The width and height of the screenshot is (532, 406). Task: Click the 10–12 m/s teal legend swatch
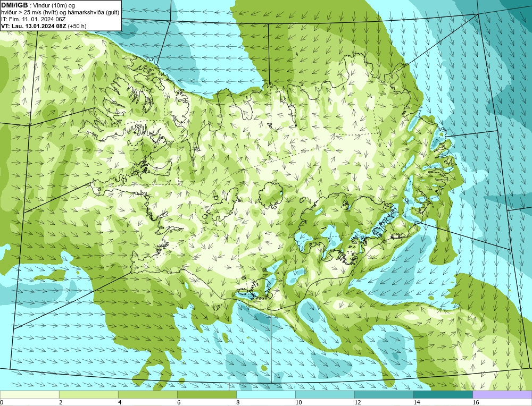[325, 394]
